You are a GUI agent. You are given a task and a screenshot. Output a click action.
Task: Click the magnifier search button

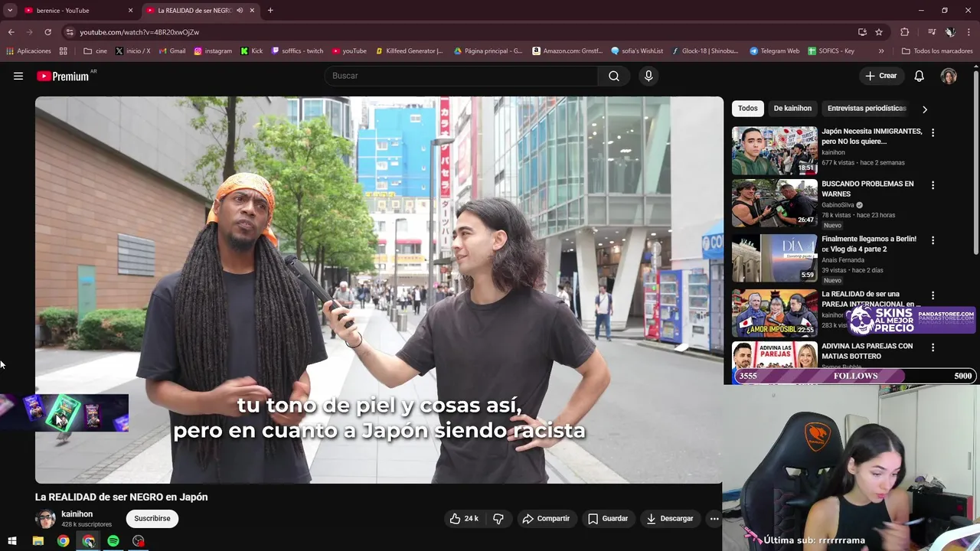[x=614, y=76]
